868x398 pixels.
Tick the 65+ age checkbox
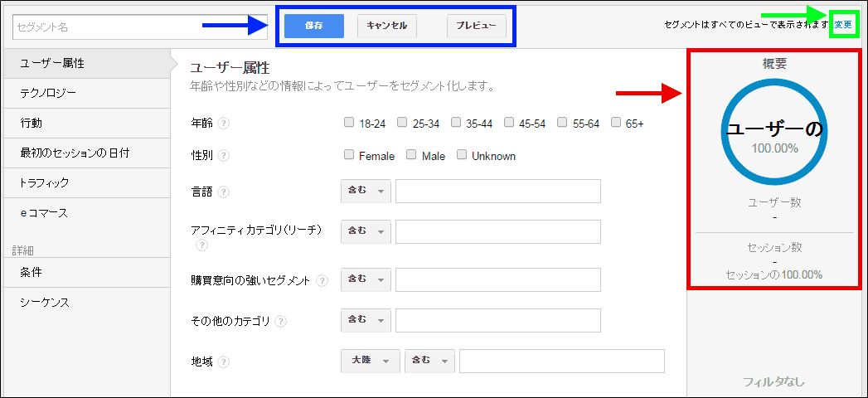[616, 123]
